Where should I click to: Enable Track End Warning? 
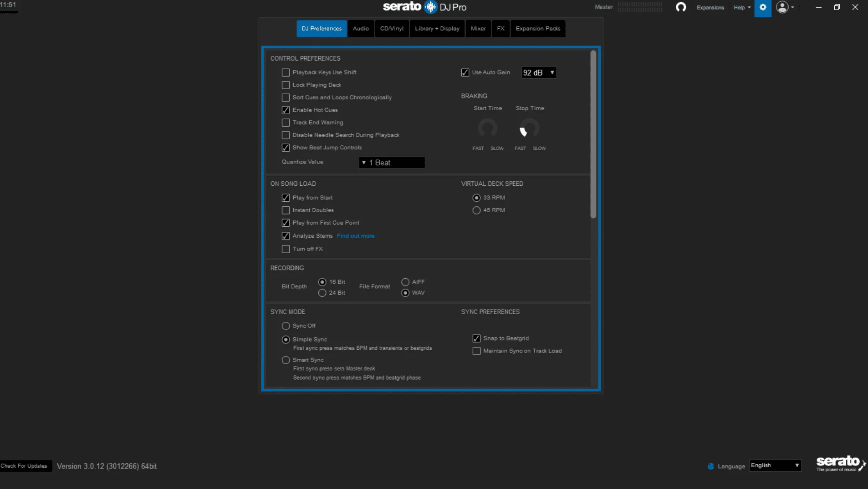point(286,122)
